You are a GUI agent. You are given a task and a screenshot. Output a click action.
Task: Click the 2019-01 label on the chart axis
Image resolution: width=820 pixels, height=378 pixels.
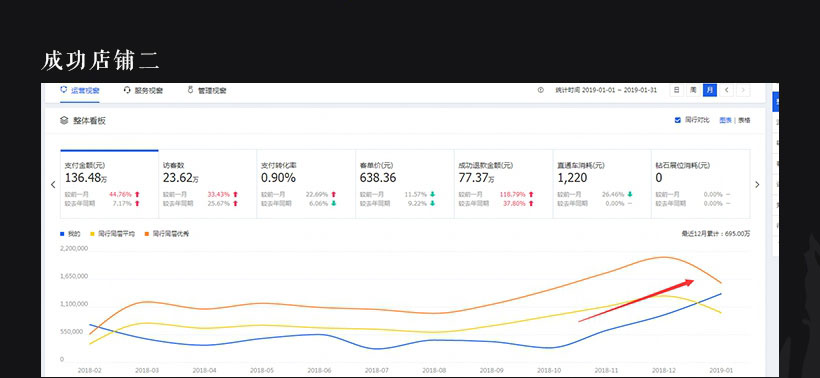721,370
